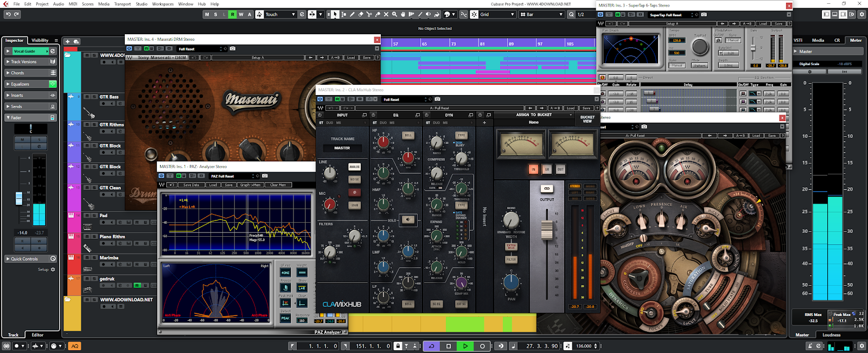
Task: Collapse the Fader inspector section
Action: 8,118
